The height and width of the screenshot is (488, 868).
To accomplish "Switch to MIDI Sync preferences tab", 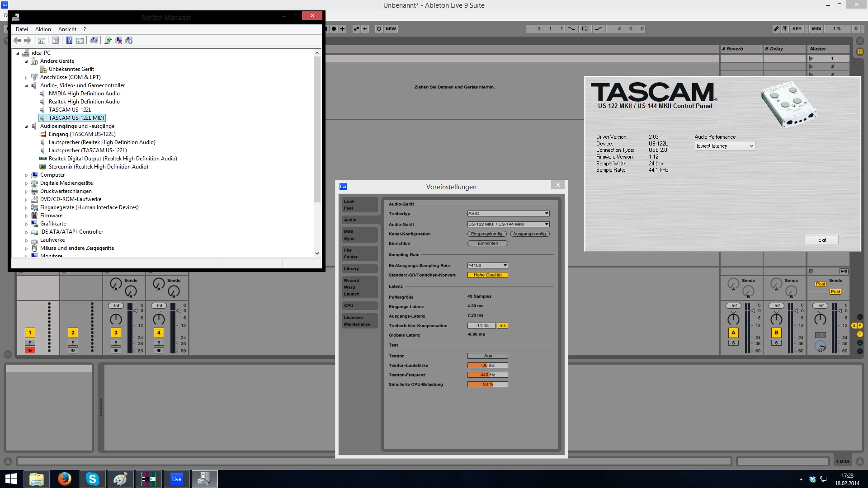I will (359, 235).
